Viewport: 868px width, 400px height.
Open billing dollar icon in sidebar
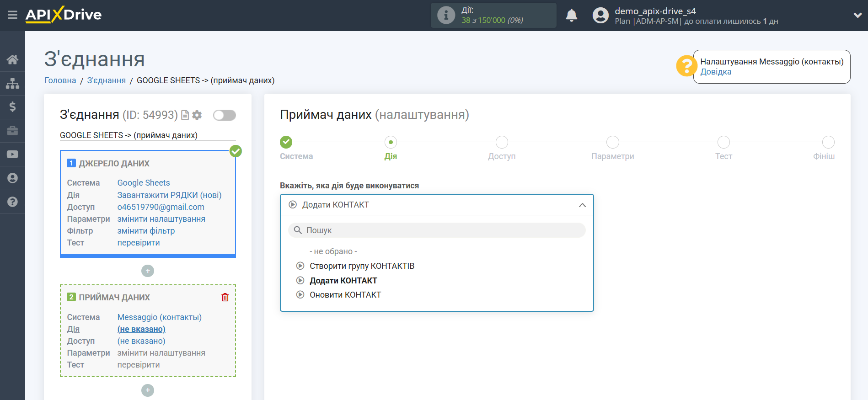[x=12, y=107]
